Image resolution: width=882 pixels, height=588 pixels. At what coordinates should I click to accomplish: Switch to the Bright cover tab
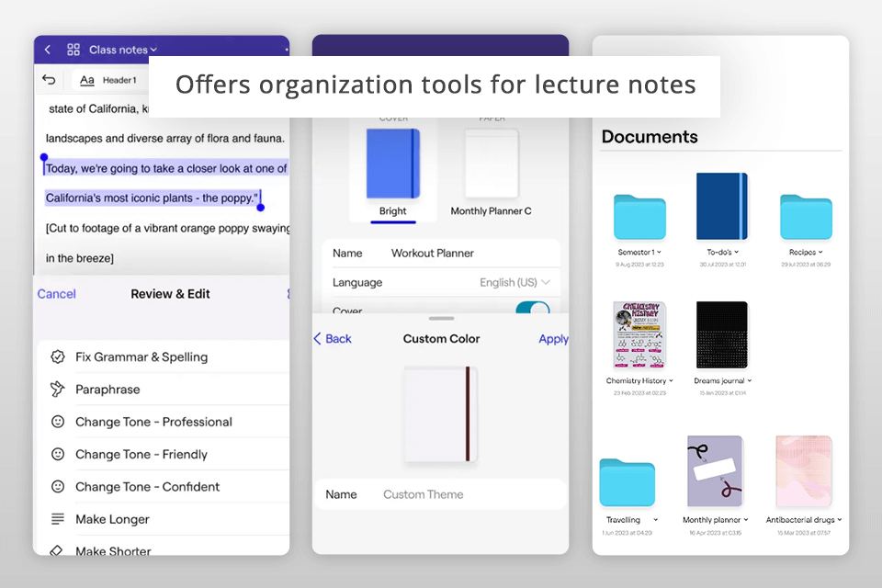tap(392, 213)
